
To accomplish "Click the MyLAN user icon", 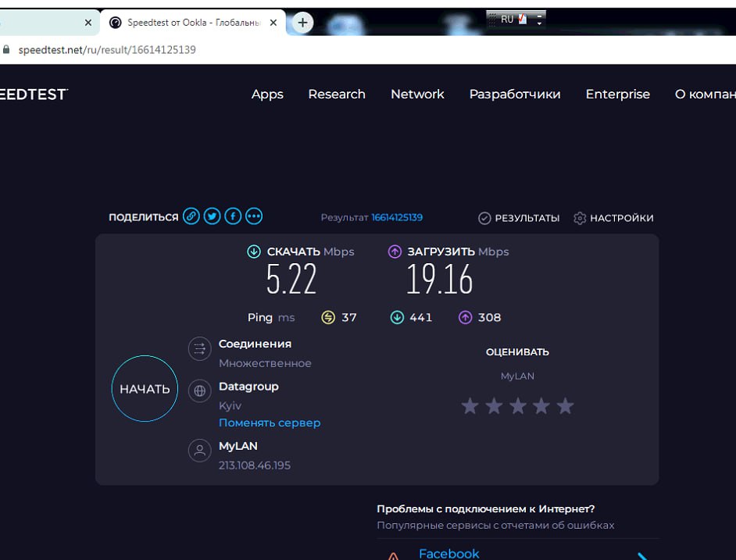I will click(x=199, y=451).
